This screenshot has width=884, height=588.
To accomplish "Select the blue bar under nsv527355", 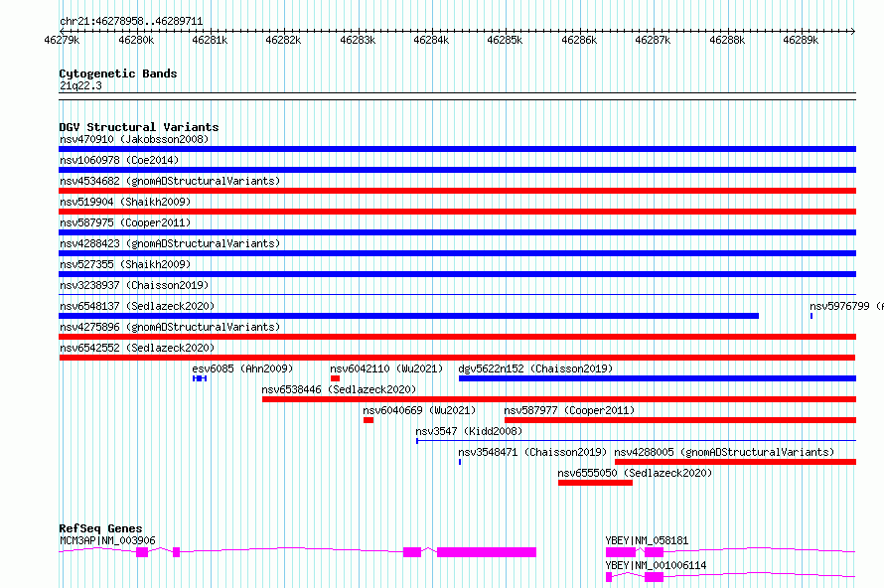I will [x=457, y=274].
